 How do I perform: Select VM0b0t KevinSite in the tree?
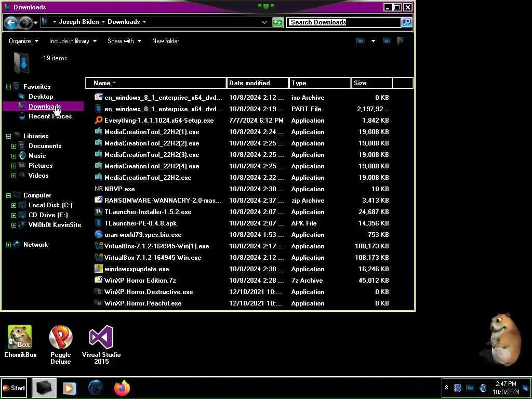point(55,225)
